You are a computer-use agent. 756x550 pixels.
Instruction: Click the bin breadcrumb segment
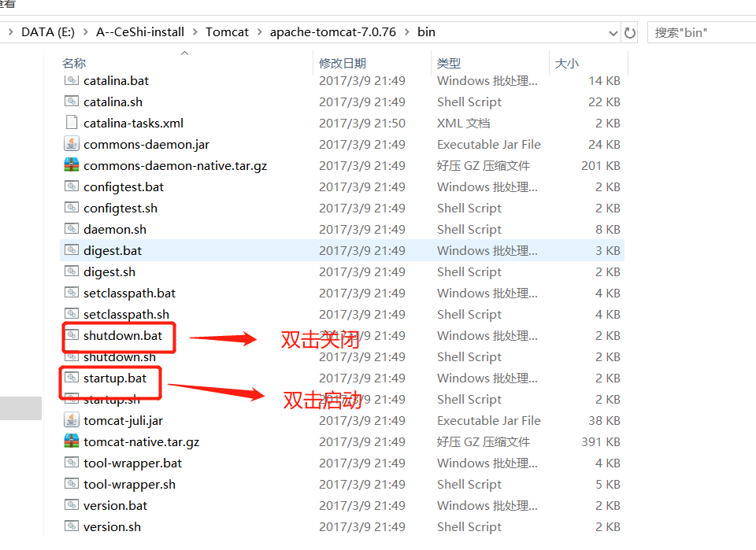[x=426, y=32]
